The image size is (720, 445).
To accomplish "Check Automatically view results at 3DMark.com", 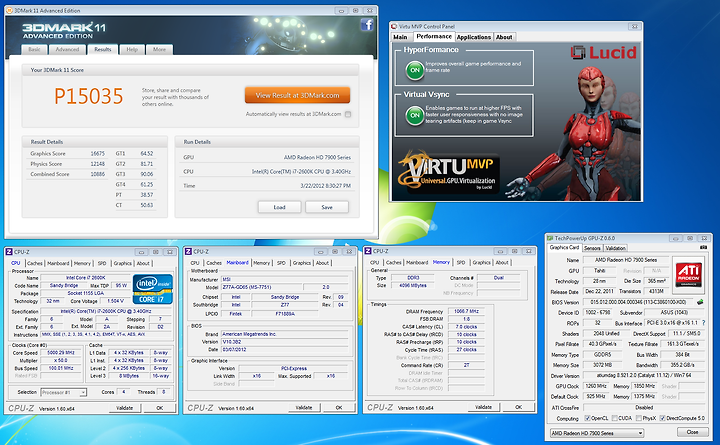I will click(348, 114).
